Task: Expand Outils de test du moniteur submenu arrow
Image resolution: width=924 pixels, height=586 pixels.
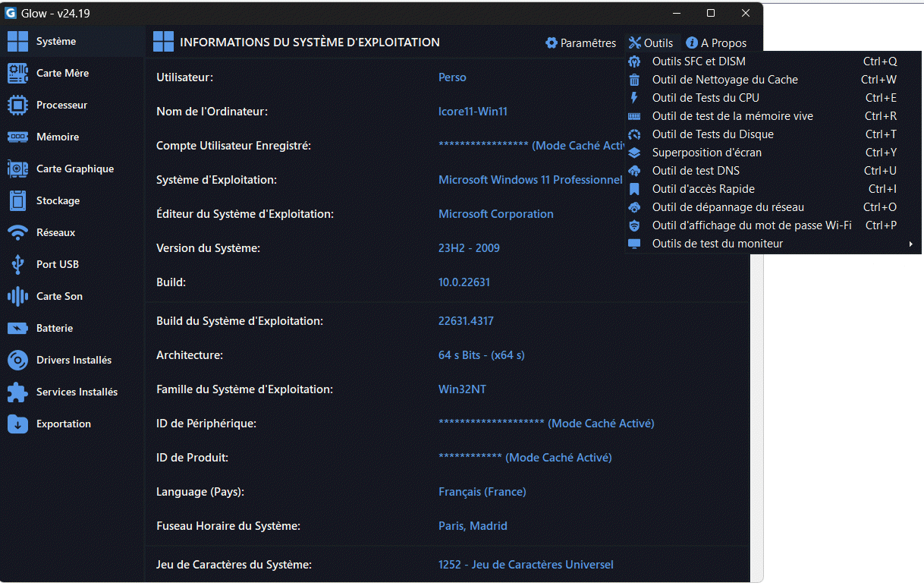Action: (910, 244)
